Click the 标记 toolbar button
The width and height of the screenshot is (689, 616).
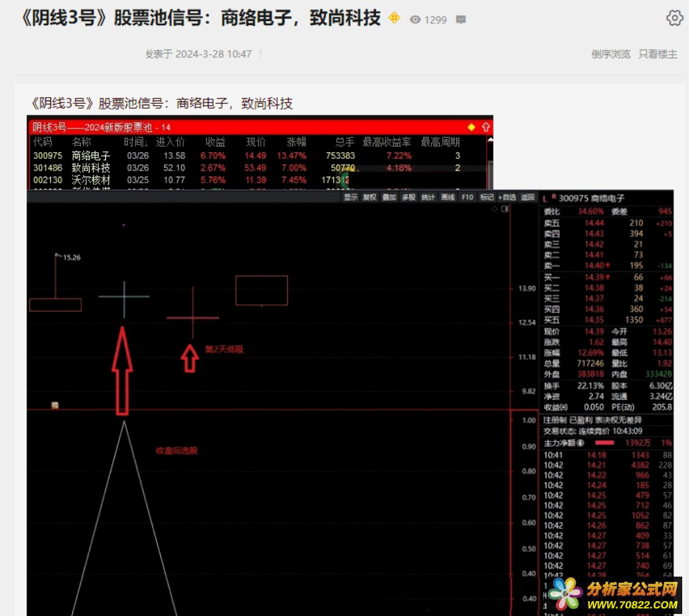(x=487, y=197)
